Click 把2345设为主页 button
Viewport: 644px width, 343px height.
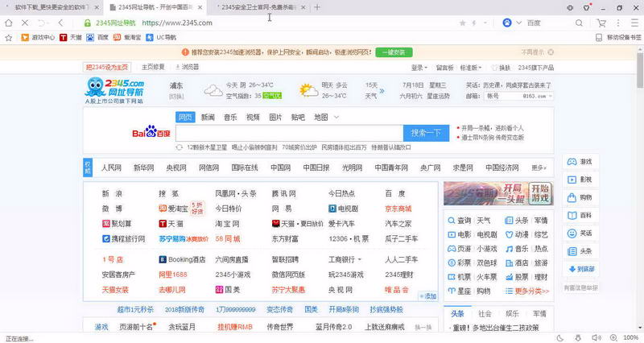point(107,67)
